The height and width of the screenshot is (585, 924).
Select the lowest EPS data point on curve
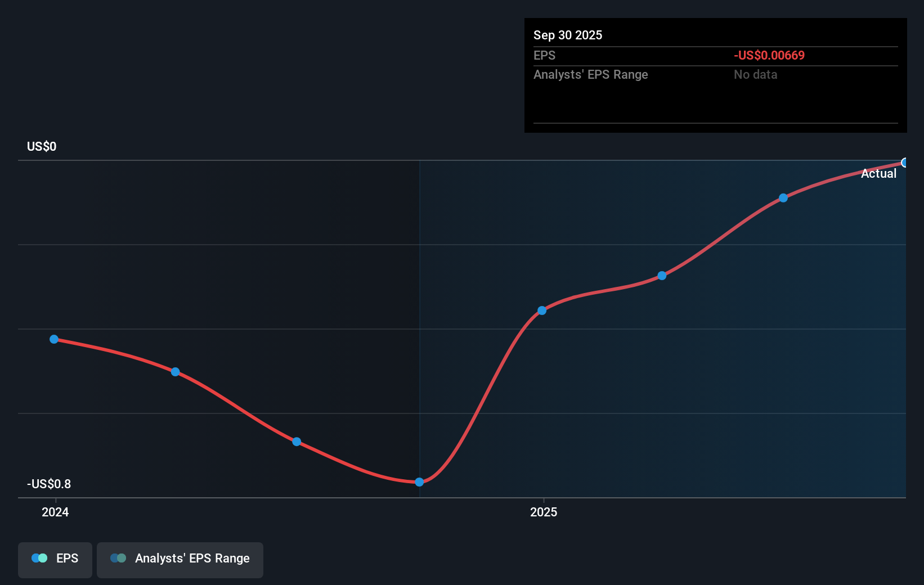pos(419,481)
